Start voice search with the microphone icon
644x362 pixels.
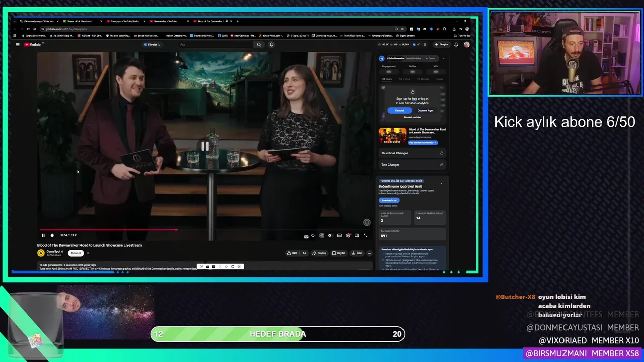tap(271, 45)
